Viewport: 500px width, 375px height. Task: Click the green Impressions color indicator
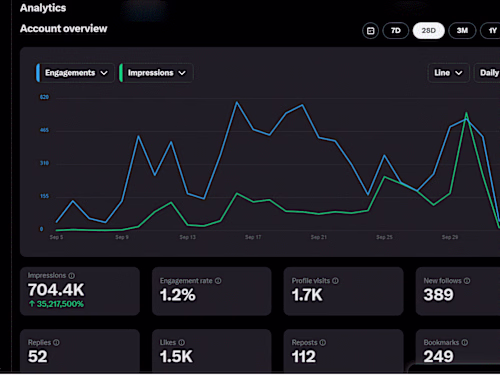(x=121, y=73)
